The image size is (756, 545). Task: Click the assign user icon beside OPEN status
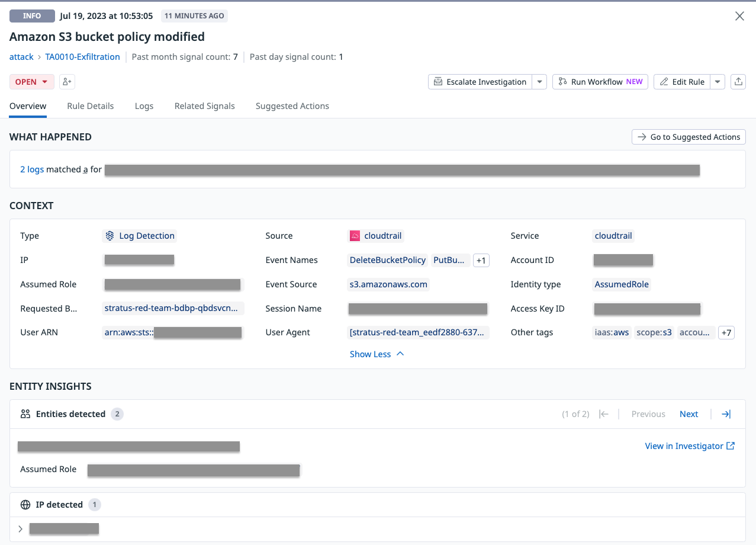click(66, 81)
